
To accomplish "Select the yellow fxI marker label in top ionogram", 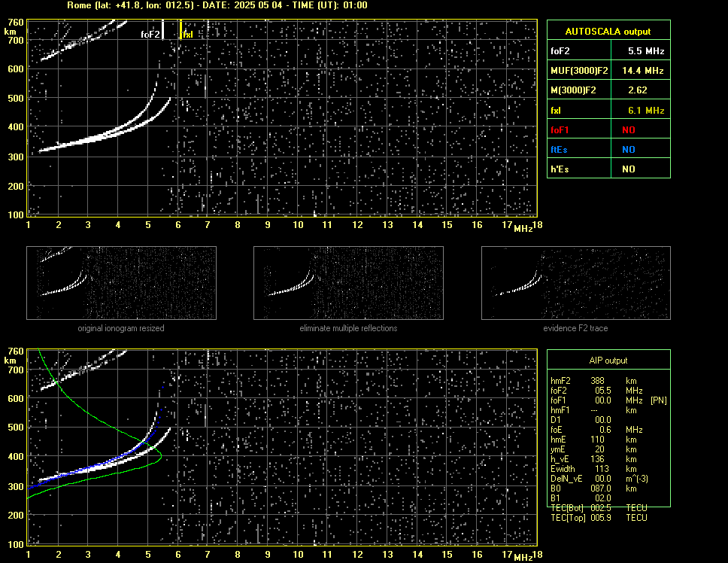I will [187, 35].
